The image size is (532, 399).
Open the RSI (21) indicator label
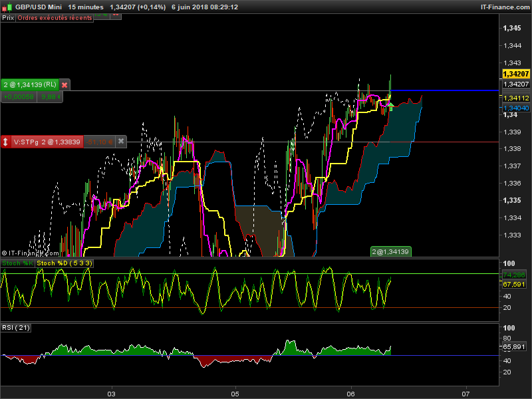pos(16,328)
